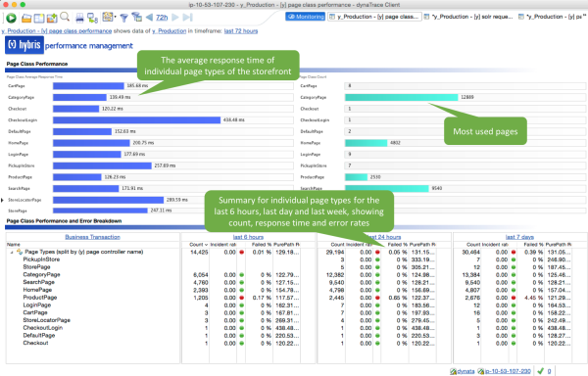Image resolution: width=588 pixels, height=376 pixels.
Task: Switch to the Monitoring tab
Action: [x=305, y=17]
